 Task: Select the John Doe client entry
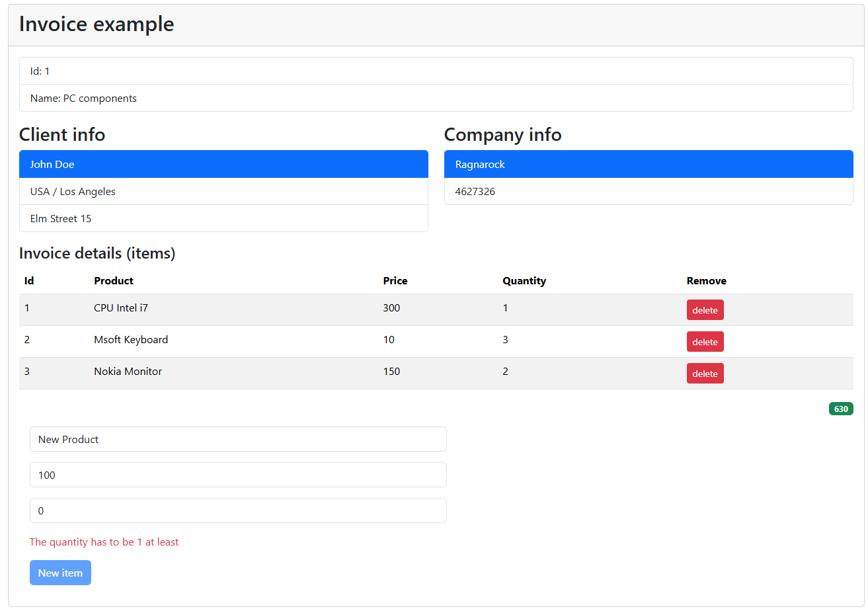[x=223, y=164]
